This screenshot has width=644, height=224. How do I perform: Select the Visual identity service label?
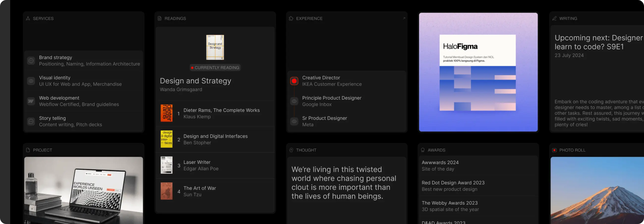pyautogui.click(x=55, y=78)
